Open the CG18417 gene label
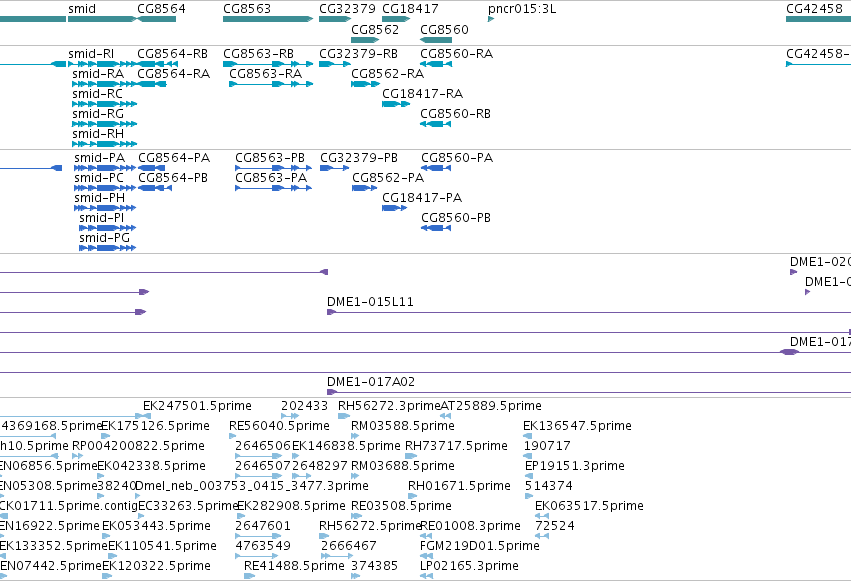This screenshot has width=851, height=581. [410, 9]
